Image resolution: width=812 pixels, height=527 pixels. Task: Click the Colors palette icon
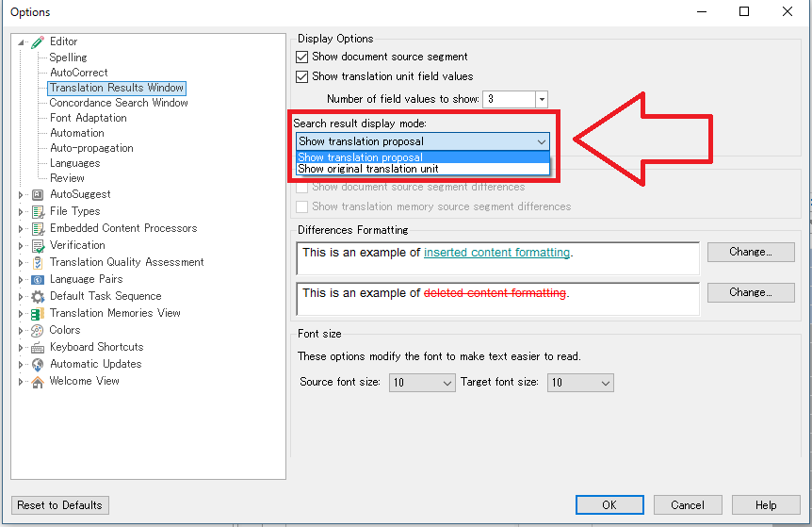(x=38, y=330)
